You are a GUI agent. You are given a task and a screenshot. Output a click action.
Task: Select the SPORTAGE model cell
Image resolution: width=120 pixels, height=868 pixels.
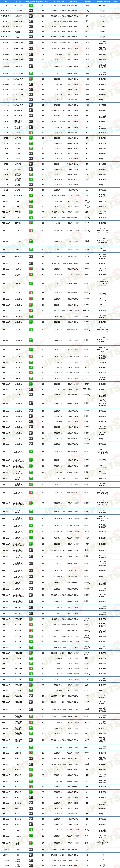pos(18,6)
